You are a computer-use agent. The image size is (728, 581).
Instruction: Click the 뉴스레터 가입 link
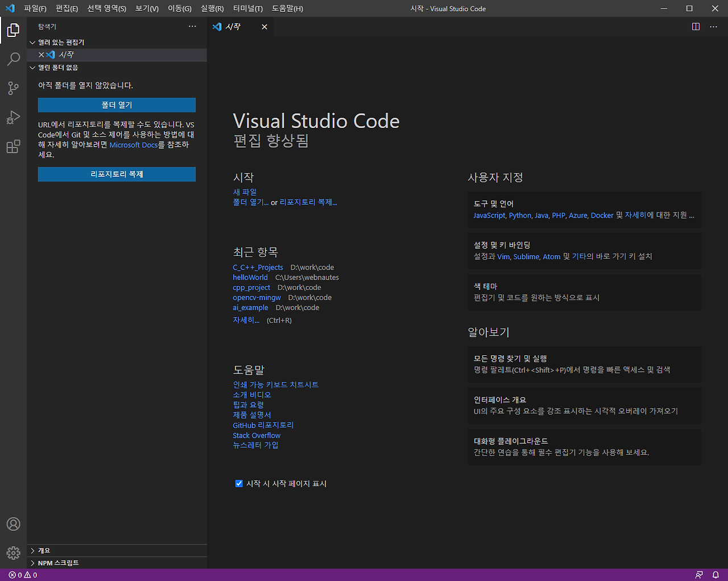[255, 445]
